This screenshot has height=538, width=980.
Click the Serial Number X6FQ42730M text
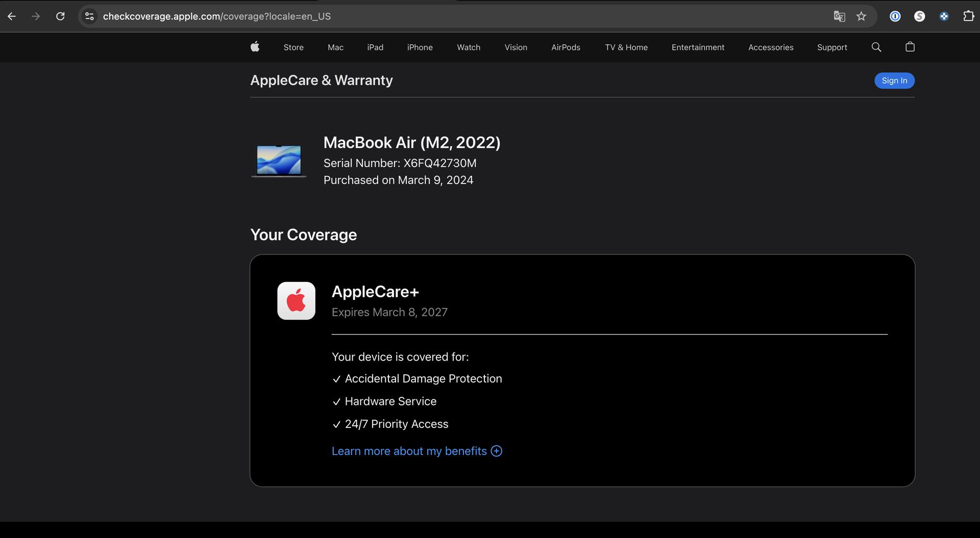click(400, 163)
